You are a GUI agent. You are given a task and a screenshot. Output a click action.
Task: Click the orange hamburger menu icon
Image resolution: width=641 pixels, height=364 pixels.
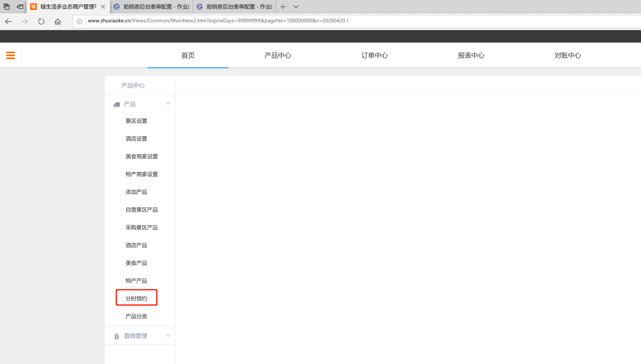(11, 55)
